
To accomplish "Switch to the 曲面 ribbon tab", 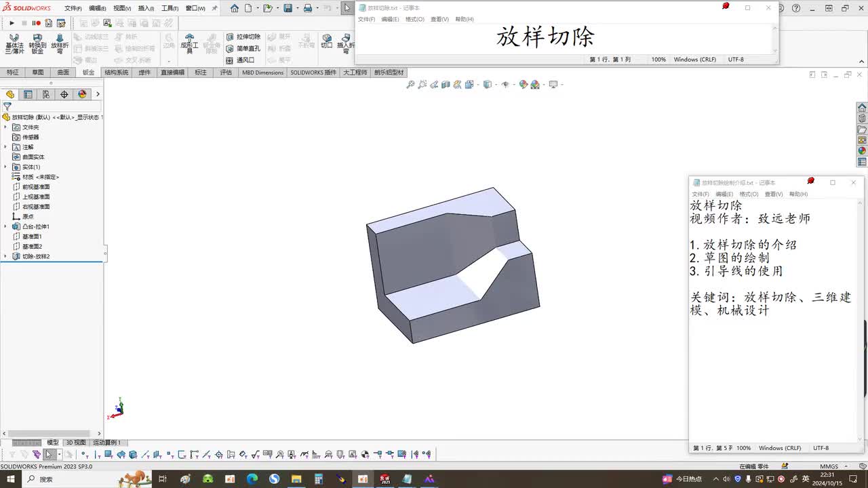I will click(63, 73).
